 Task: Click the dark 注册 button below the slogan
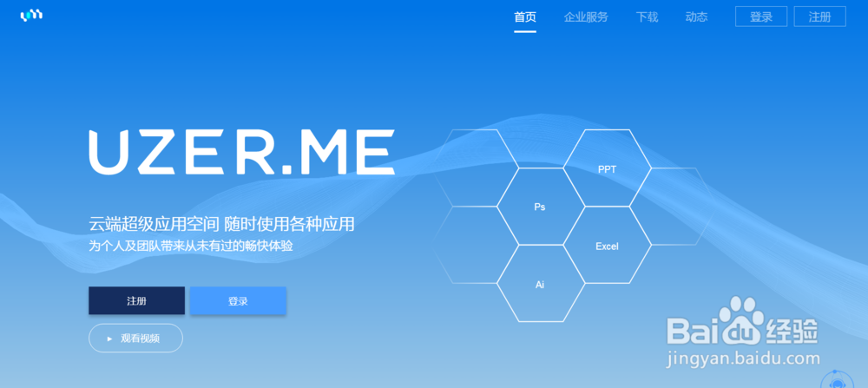click(x=137, y=300)
